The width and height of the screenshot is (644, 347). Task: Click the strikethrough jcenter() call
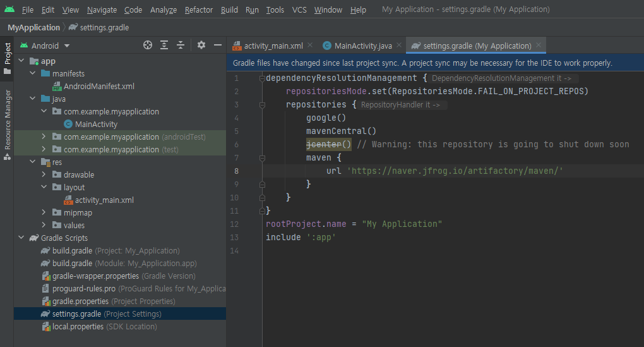point(328,144)
